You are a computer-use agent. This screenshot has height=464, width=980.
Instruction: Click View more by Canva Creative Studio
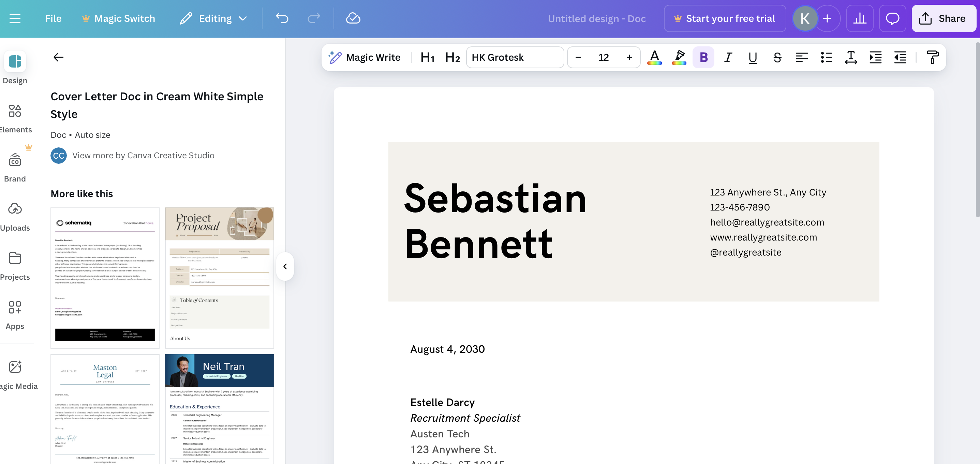[x=144, y=155]
